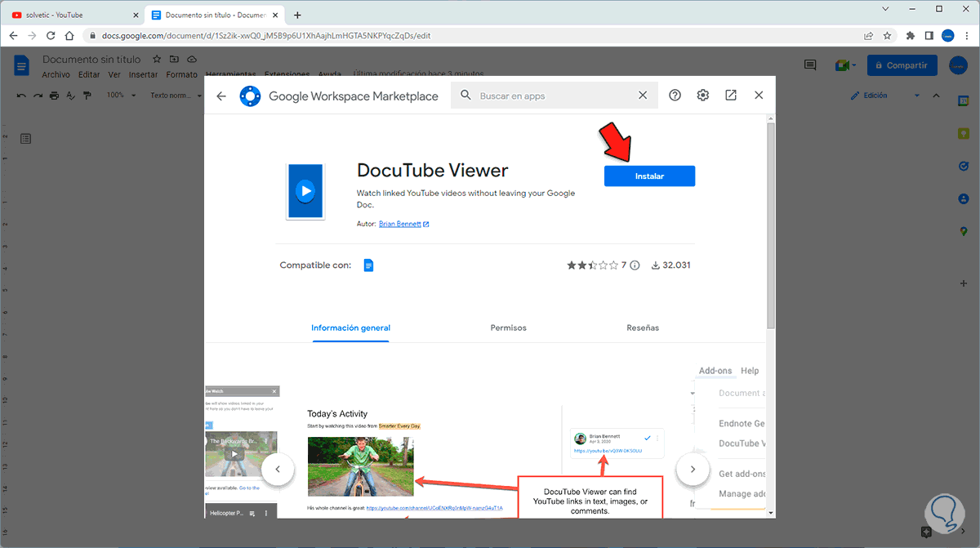Image resolution: width=980 pixels, height=548 pixels.
Task: Clear the Marketplace search box
Action: [x=643, y=96]
